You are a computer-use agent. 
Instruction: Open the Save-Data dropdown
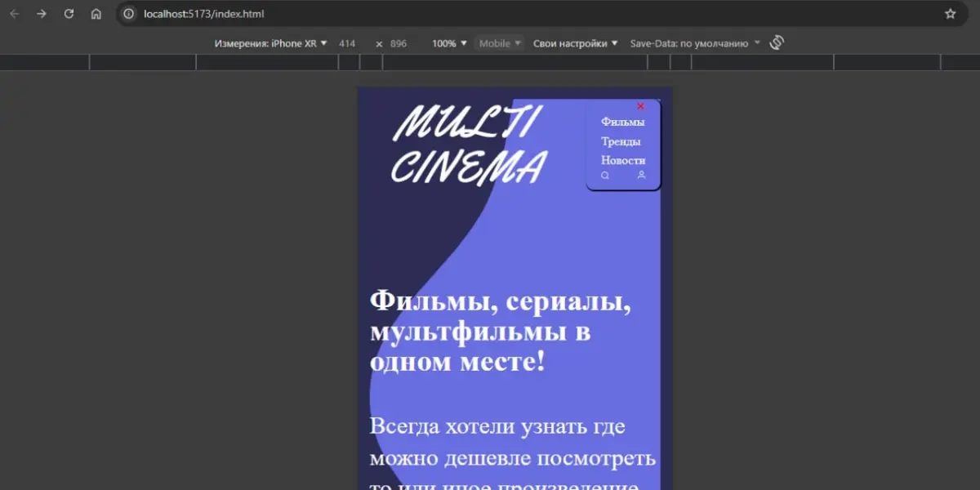click(x=693, y=43)
